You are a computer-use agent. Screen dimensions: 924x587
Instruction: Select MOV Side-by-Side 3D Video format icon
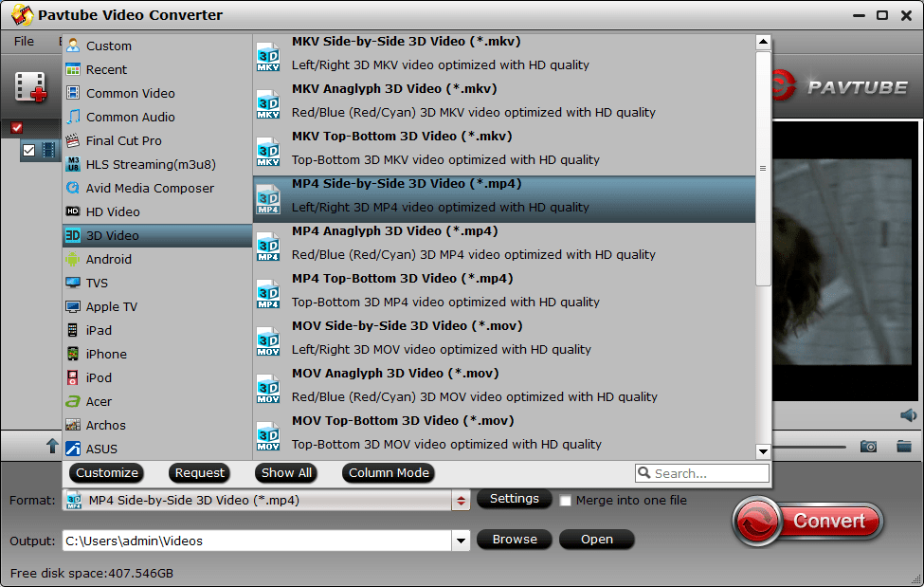coord(268,341)
